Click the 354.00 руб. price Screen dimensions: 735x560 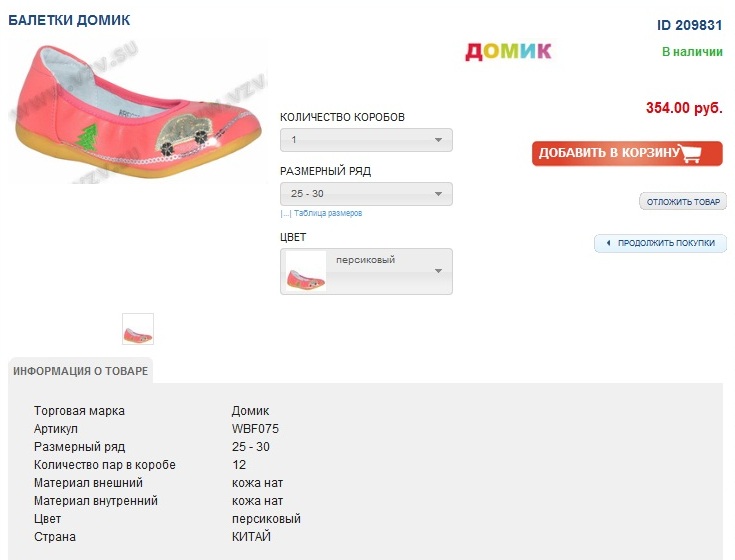tap(684, 108)
